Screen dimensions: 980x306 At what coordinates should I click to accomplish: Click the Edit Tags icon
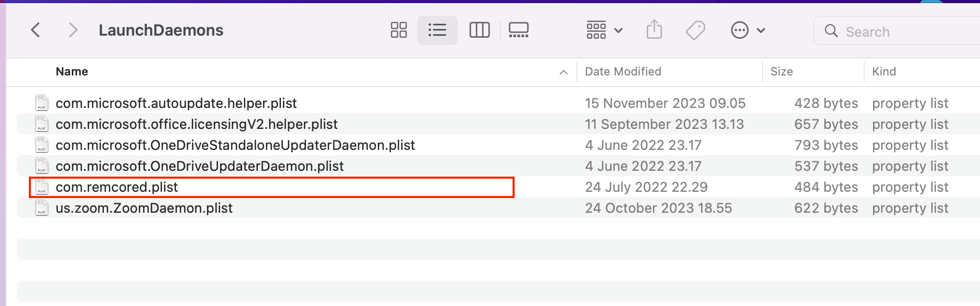tap(695, 30)
